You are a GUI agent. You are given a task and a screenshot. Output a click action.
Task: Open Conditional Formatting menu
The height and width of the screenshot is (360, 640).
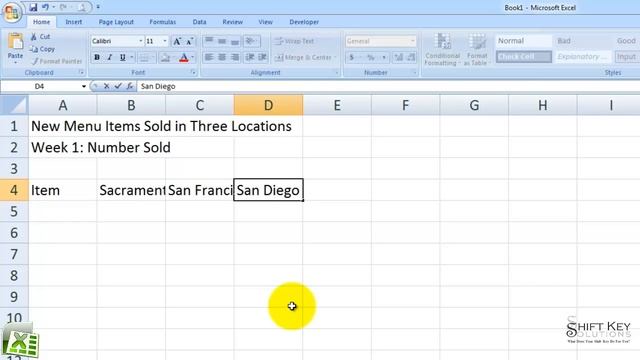coord(442,49)
